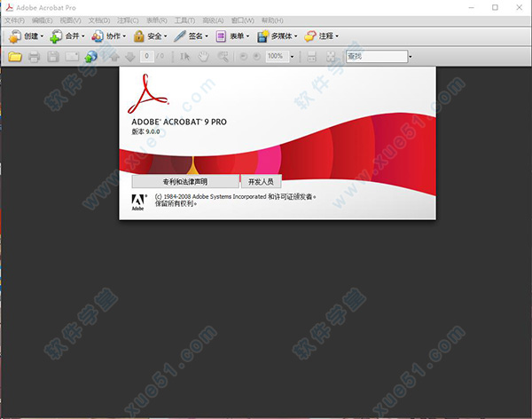532x419 pixels.
Task: Click the 100% zoom value field
Action: [278, 56]
